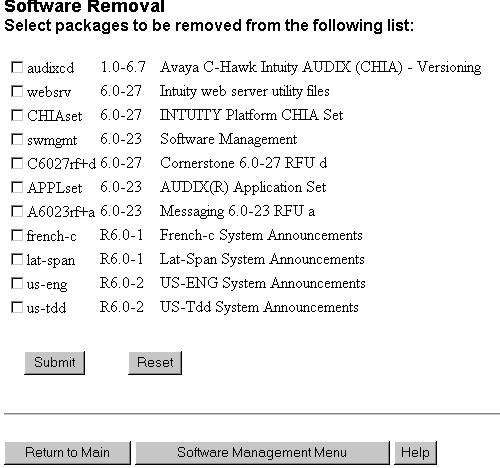Click the Software Removal heading
Screen dimensions: 500x468
84,6
